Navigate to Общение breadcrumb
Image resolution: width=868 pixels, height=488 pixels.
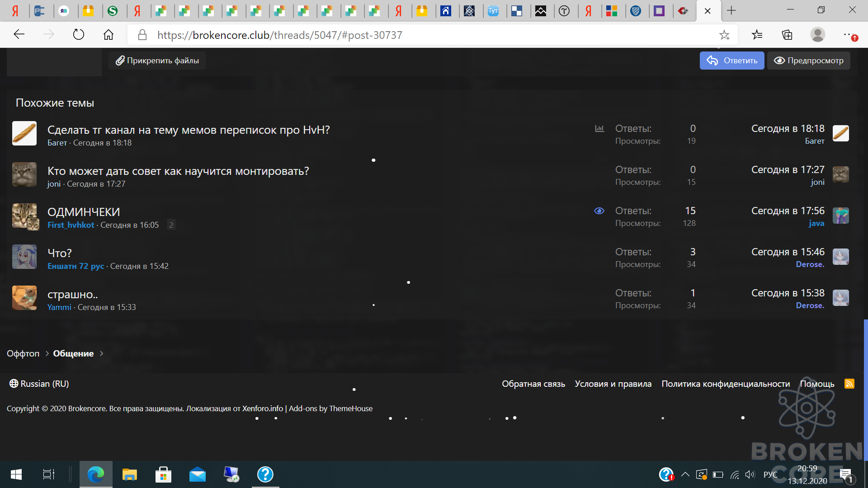pos(73,353)
